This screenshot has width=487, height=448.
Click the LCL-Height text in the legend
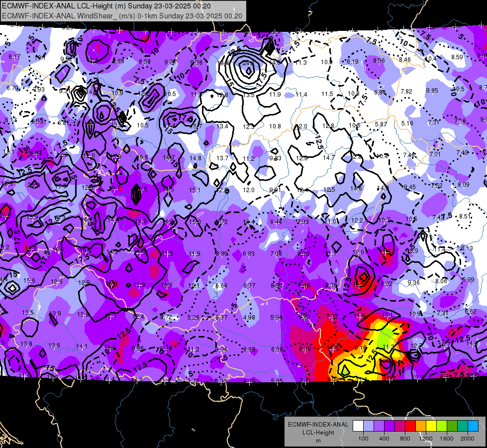tap(318, 433)
